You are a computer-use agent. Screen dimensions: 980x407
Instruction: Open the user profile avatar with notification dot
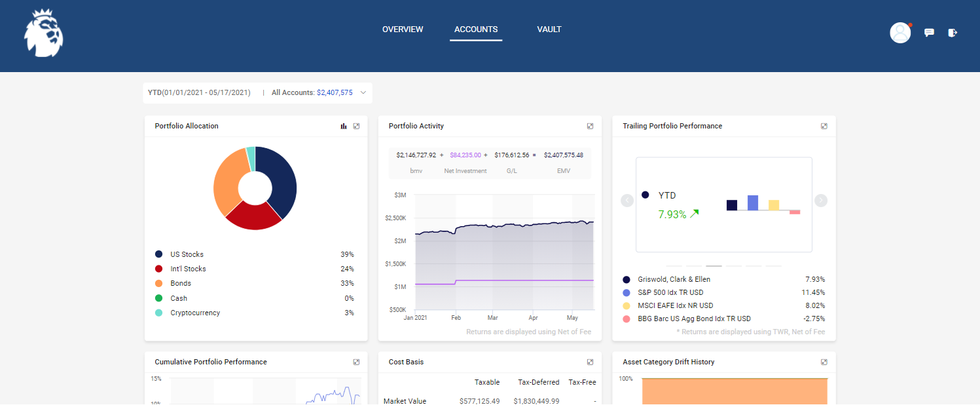click(899, 32)
